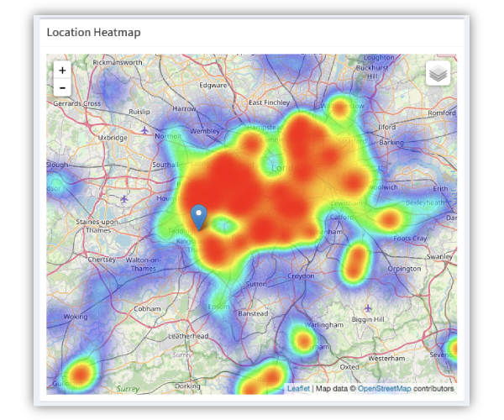The width and height of the screenshot is (504, 420).
Task: Click the airport icon near Northolt
Action: pos(144,131)
